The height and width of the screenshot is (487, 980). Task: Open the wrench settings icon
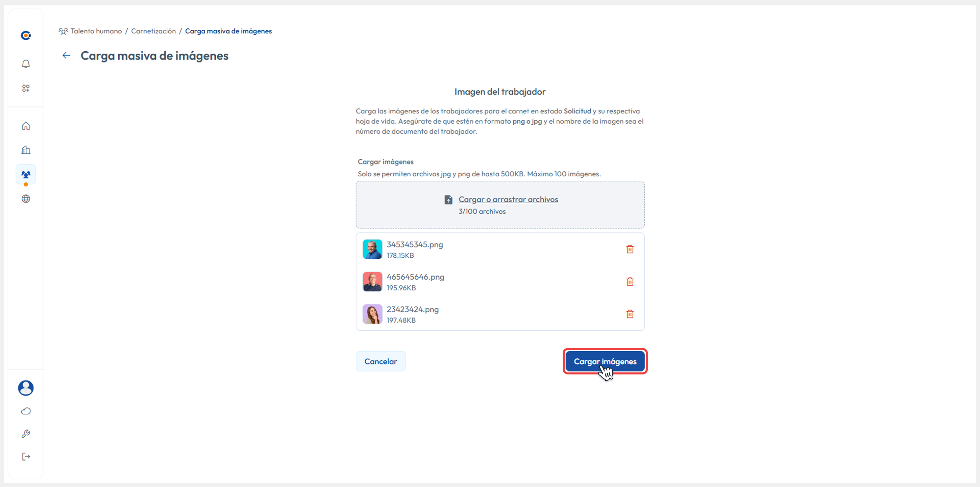coord(26,434)
